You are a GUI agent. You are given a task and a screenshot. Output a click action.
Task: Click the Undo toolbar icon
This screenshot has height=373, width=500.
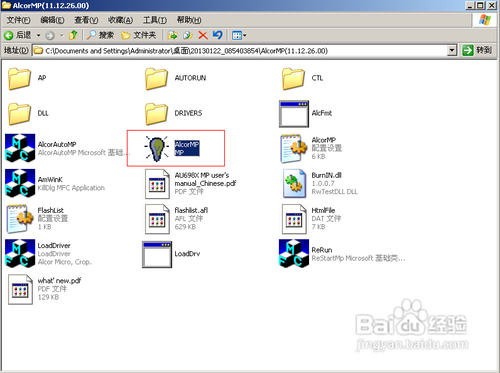tap(218, 35)
